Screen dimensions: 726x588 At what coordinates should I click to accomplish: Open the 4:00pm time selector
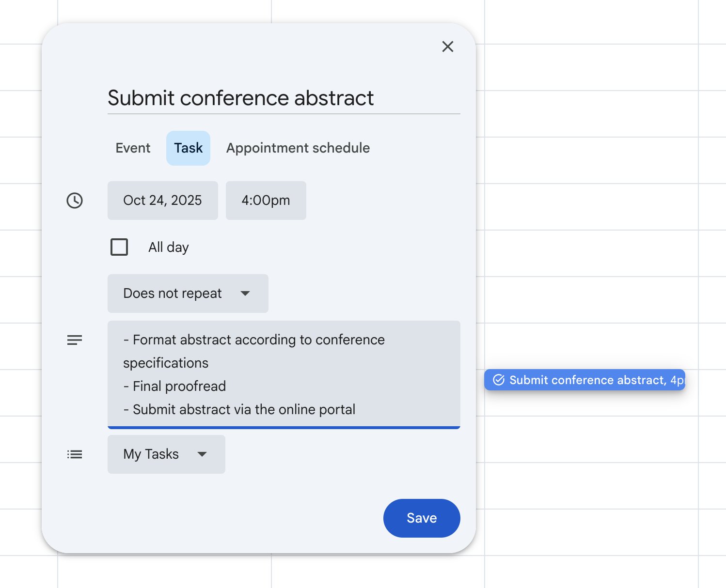coord(266,201)
